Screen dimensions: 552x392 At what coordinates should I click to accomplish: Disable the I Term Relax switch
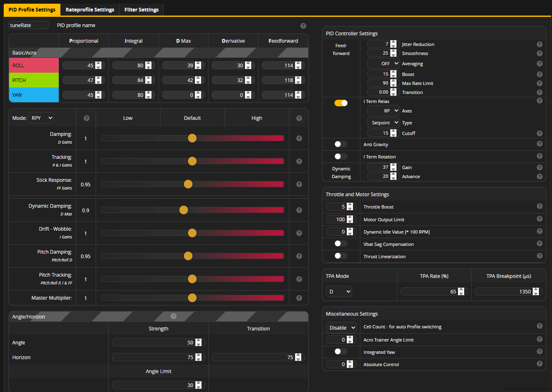(341, 103)
